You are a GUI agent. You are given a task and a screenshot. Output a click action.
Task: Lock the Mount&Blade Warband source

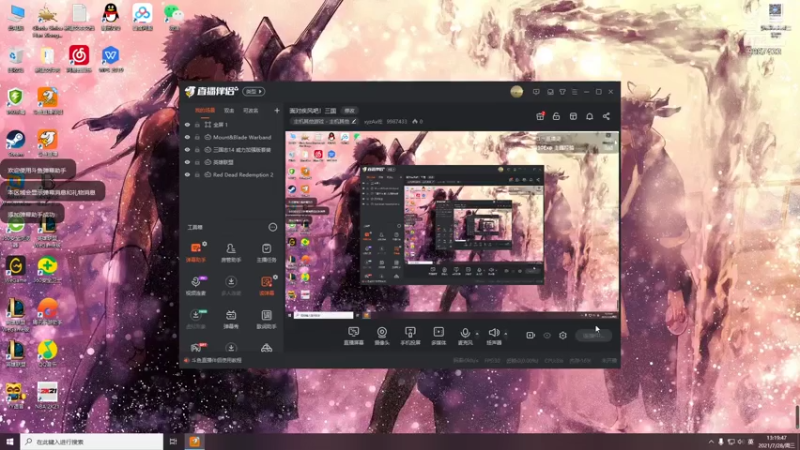pyautogui.click(x=197, y=137)
